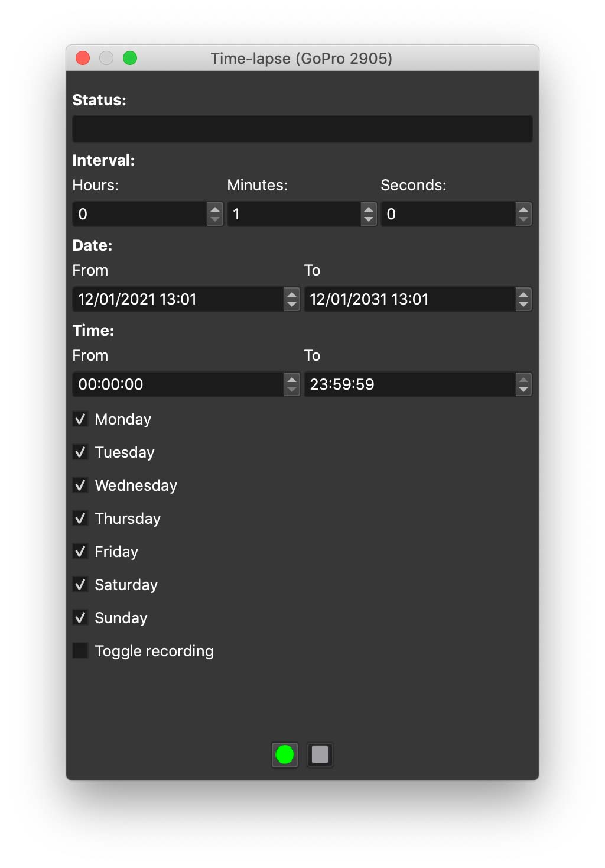Start time-lapse with green record button
Image resolution: width=605 pixels, height=868 pixels.
pyautogui.click(x=285, y=754)
